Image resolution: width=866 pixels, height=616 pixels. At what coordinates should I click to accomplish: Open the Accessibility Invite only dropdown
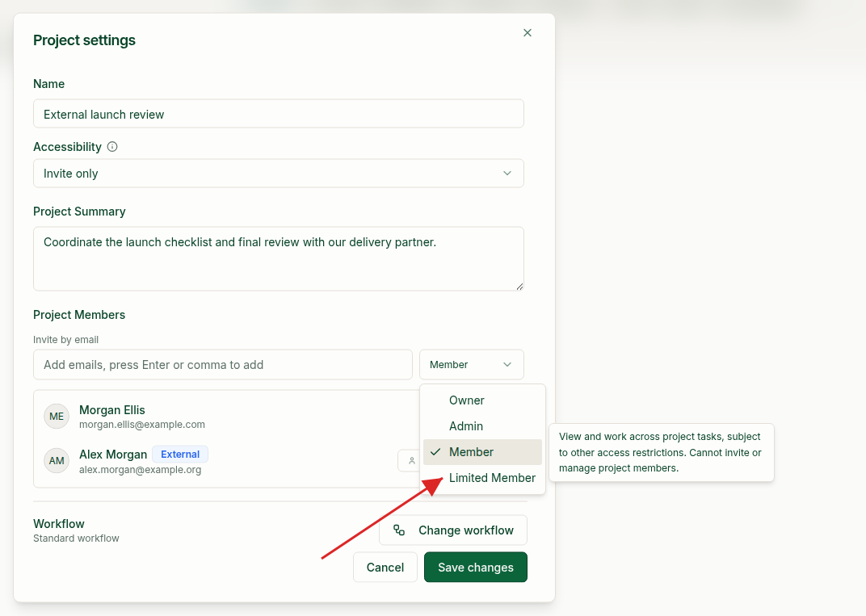(279, 174)
